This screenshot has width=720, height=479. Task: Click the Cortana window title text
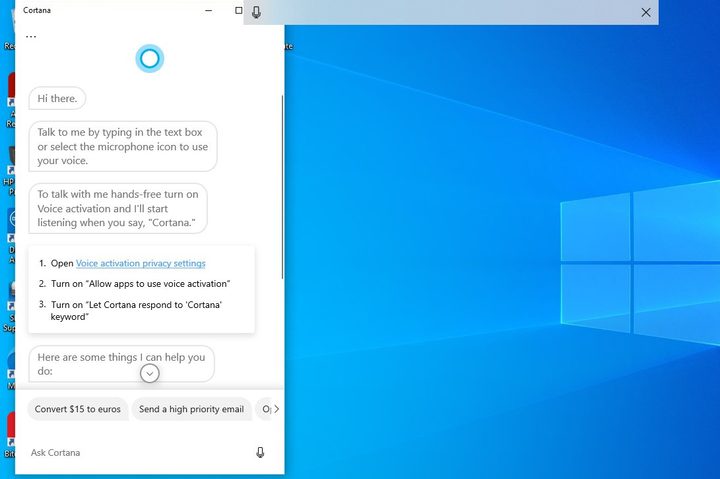pos(37,10)
